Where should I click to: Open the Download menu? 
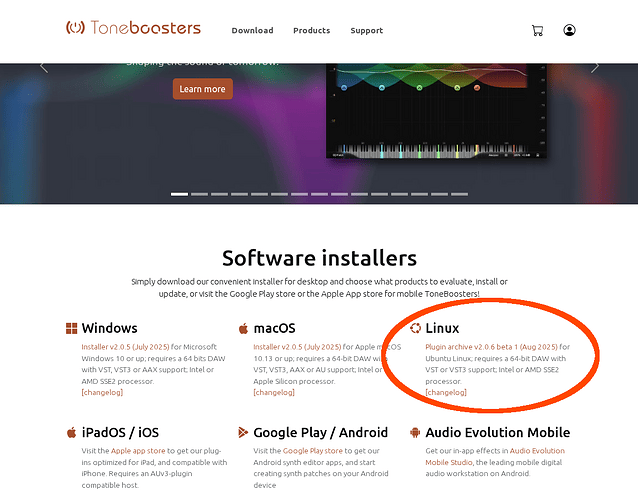click(x=252, y=31)
